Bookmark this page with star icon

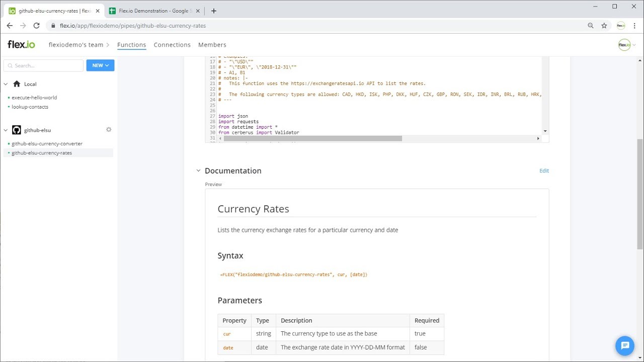click(604, 26)
